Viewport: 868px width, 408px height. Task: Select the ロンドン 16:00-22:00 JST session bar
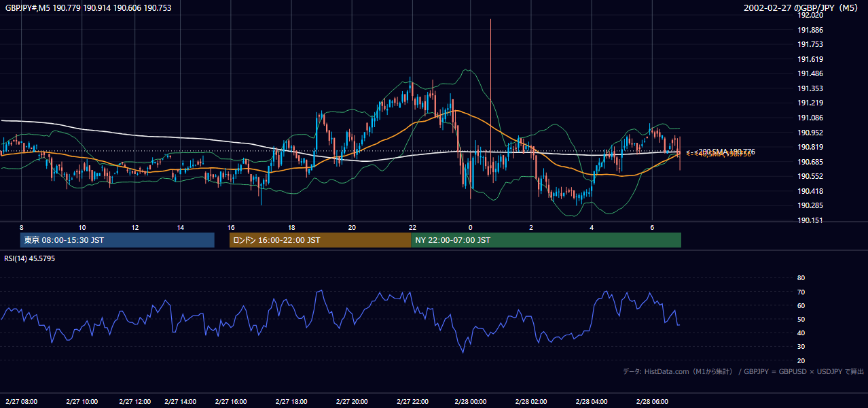(321, 240)
